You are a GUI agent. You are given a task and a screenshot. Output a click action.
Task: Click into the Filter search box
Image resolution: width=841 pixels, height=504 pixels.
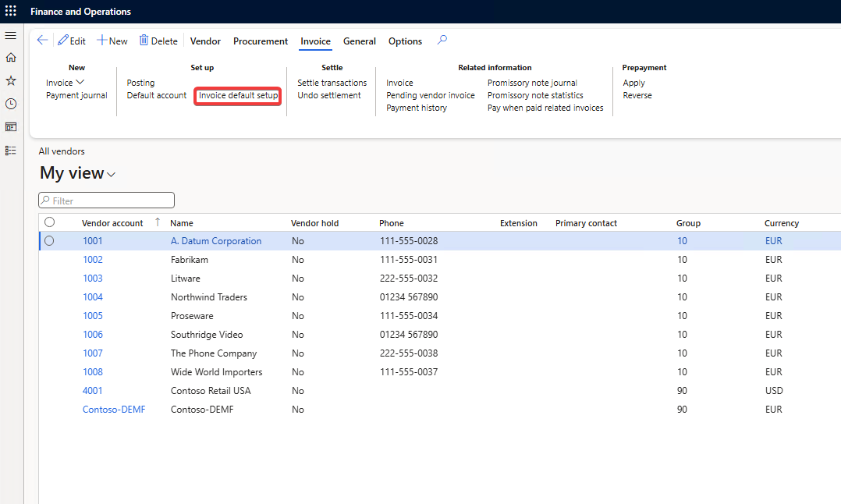coord(109,201)
